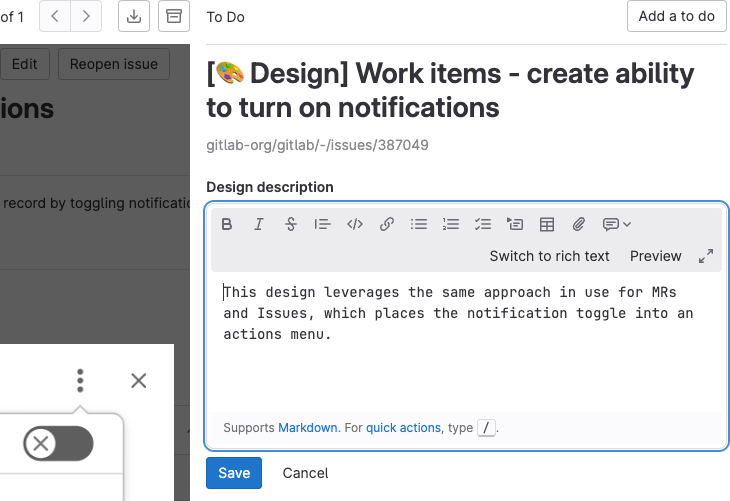This screenshot has height=501, width=730.
Task: Add a checklist
Action: [x=483, y=224]
